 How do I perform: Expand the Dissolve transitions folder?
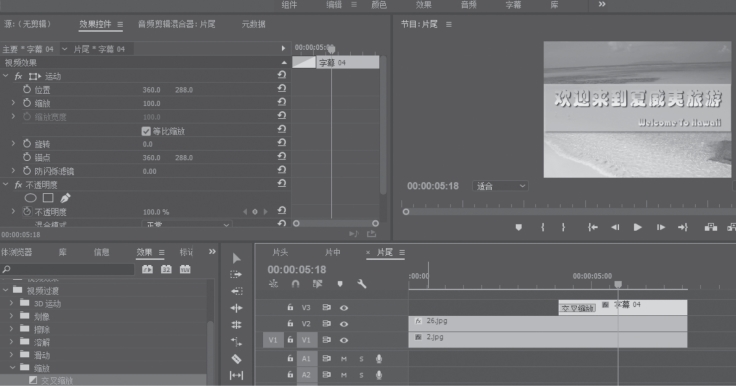[12, 342]
